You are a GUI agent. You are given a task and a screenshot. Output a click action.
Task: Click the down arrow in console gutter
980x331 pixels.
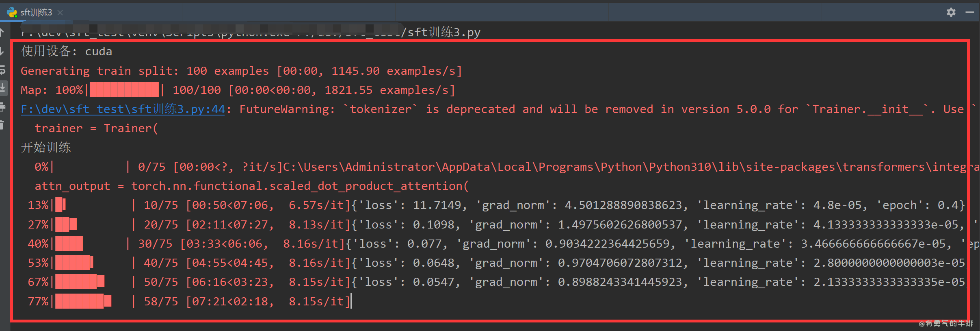2,51
